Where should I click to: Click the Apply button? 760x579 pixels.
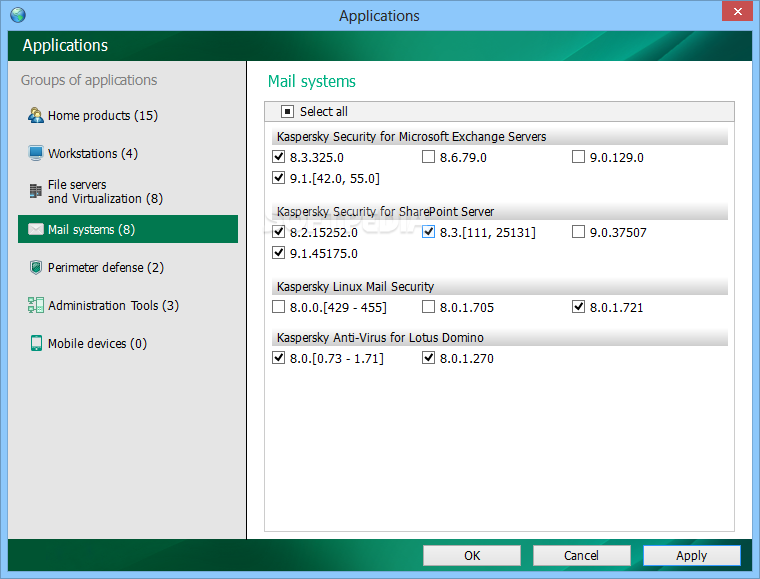tap(692, 555)
